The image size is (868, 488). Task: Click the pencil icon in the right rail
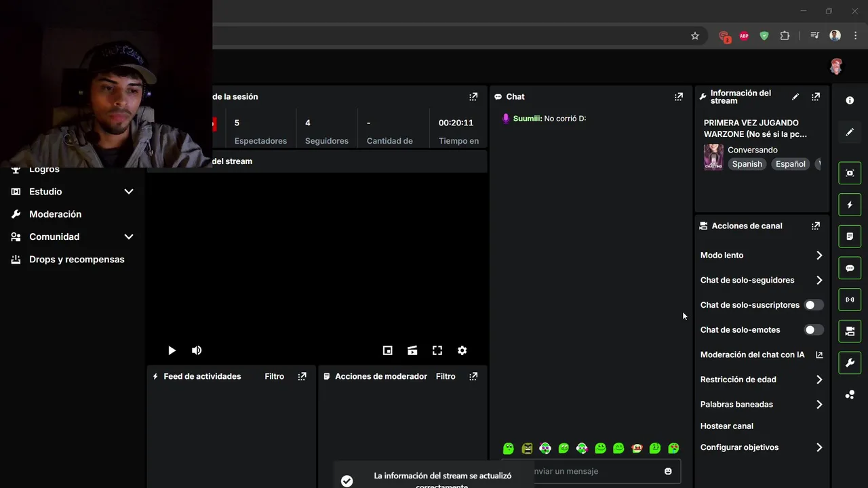850,132
